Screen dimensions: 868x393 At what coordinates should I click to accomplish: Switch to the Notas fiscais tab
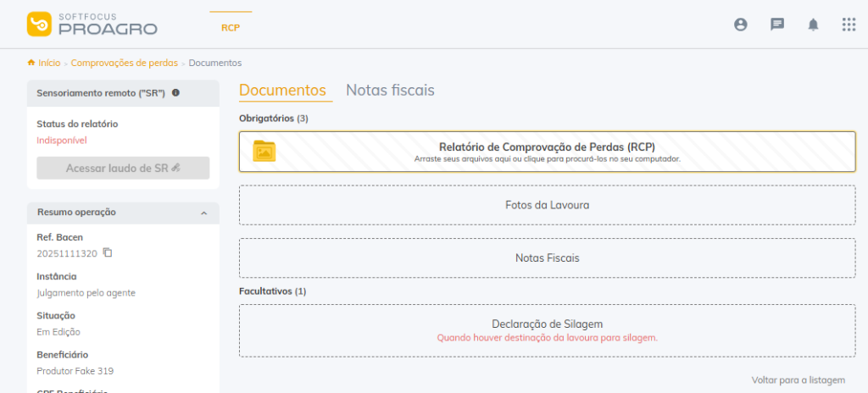[x=390, y=90]
